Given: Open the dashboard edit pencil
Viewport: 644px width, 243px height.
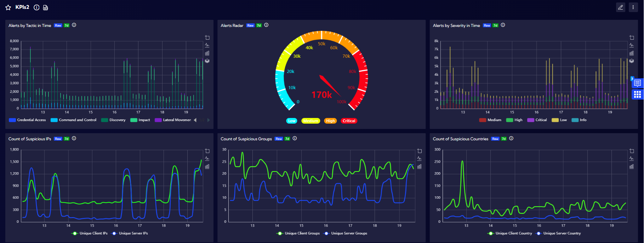Looking at the screenshot, I should [x=620, y=7].
